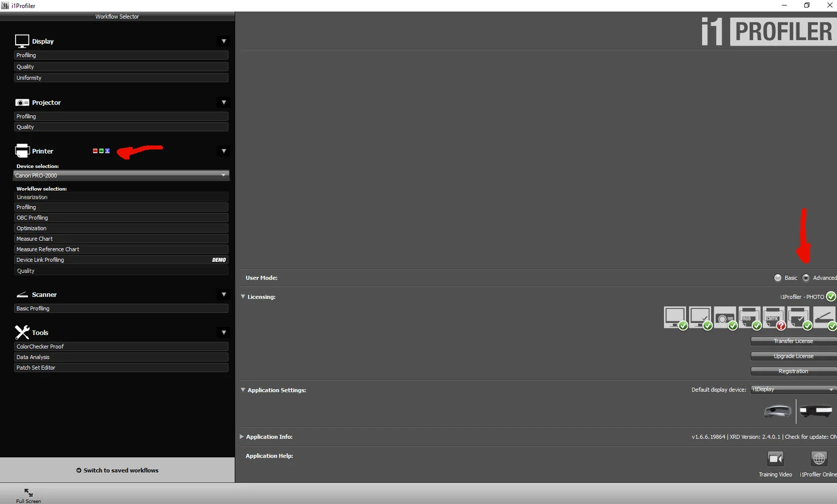Open the Canon PRO-2000 device selection dropdown
The width and height of the screenshot is (837, 504).
pyautogui.click(x=121, y=176)
